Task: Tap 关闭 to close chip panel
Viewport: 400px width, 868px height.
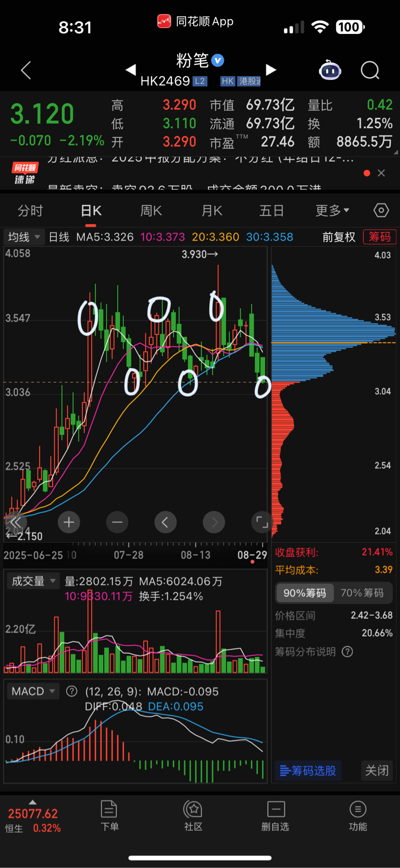Action: point(377,771)
